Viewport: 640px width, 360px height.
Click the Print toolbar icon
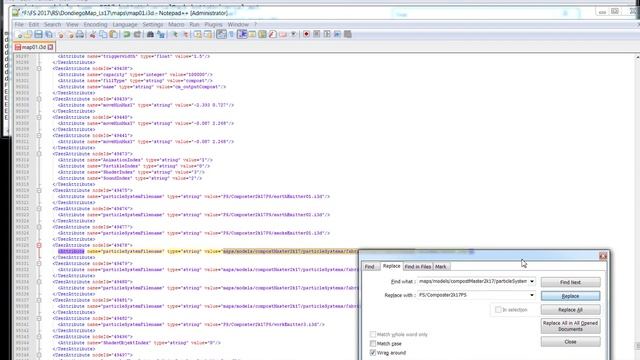[x=80, y=35]
